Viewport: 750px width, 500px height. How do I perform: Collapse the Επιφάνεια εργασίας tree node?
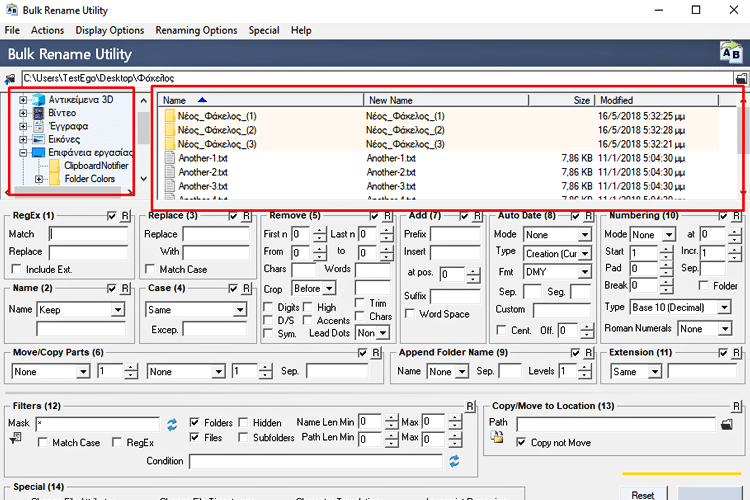(x=23, y=153)
